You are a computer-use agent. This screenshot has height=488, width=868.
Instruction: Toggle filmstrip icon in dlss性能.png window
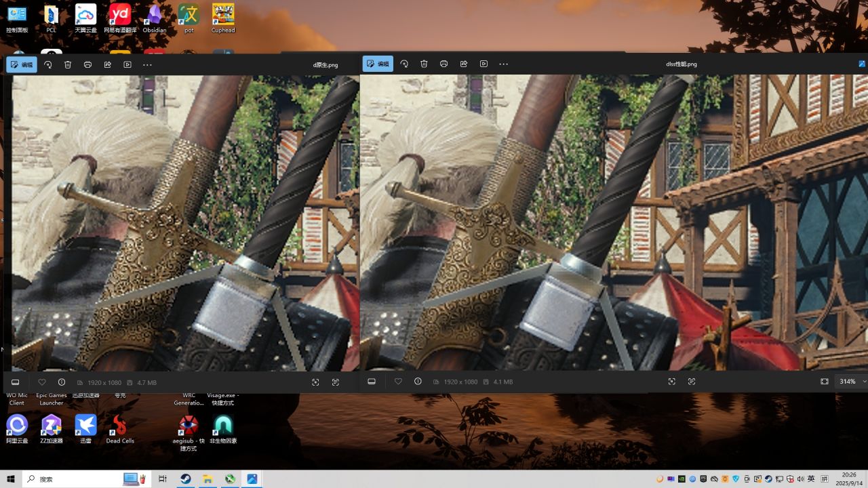372,382
